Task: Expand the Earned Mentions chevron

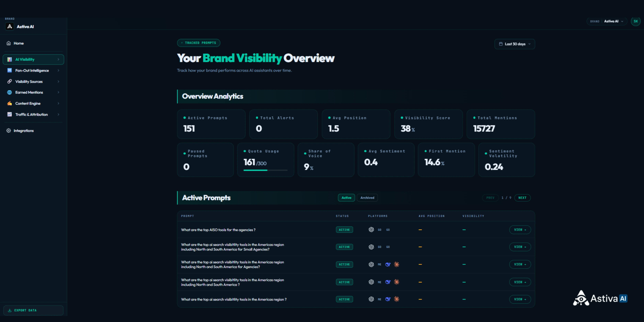Action: 58,93
